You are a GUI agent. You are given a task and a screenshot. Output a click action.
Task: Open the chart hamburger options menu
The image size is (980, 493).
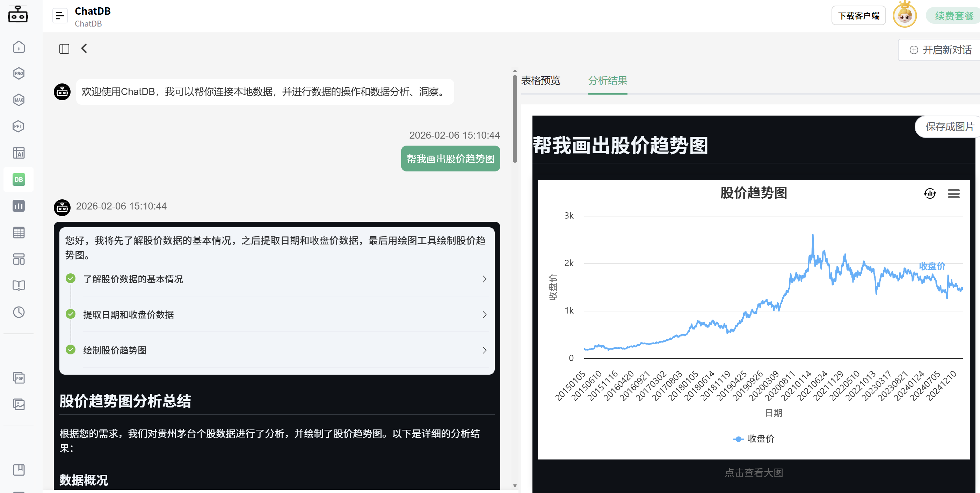click(954, 194)
